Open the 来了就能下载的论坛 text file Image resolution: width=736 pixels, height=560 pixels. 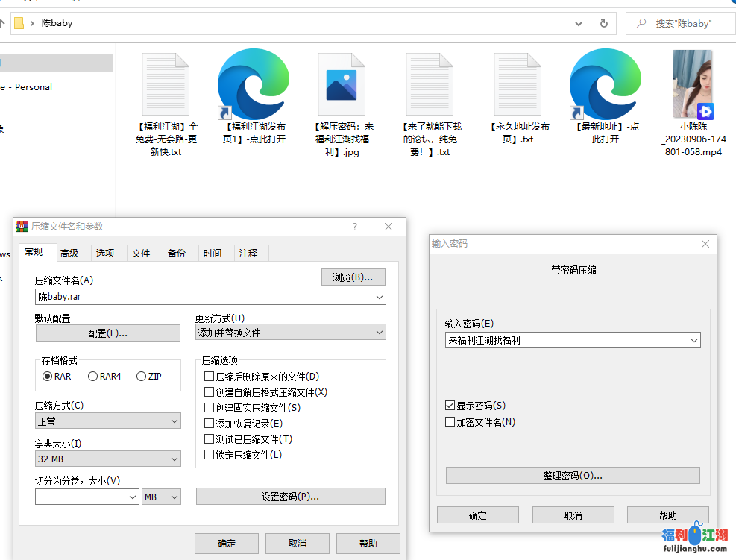[430, 84]
